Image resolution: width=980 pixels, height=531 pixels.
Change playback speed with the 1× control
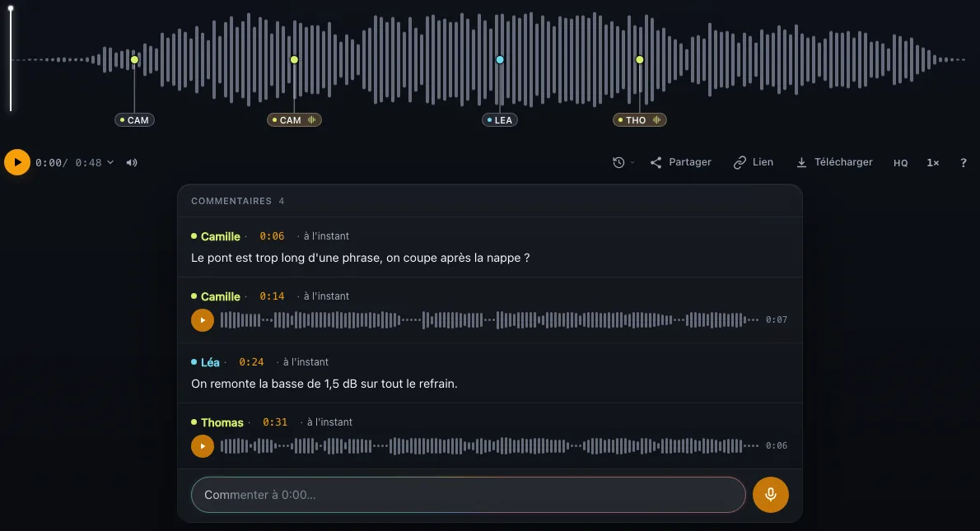pyautogui.click(x=932, y=163)
